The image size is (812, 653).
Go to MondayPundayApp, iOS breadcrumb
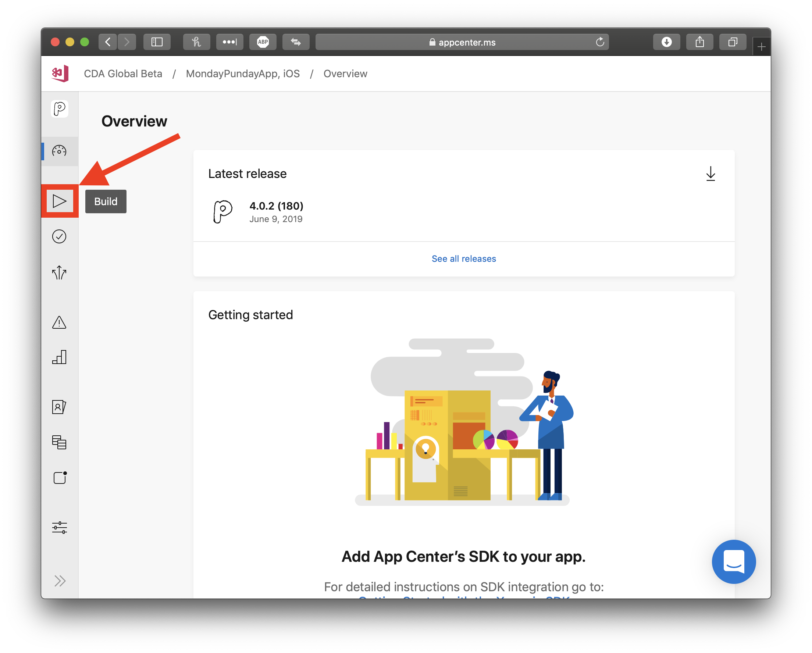pos(243,74)
